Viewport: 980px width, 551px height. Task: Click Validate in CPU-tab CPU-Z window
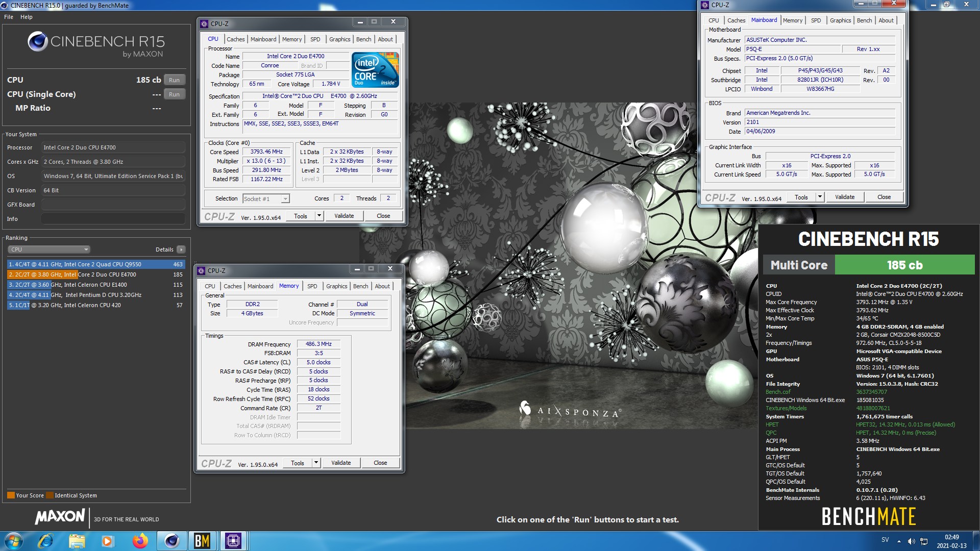(x=344, y=216)
